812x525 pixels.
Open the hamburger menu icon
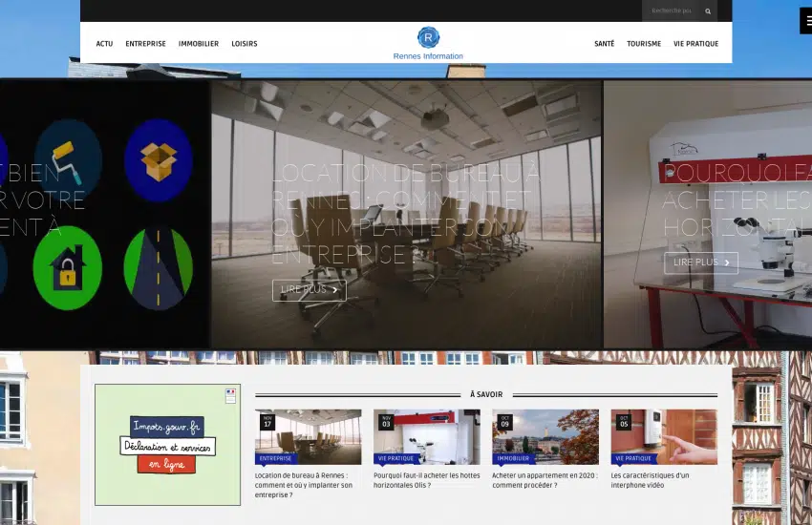click(x=806, y=21)
